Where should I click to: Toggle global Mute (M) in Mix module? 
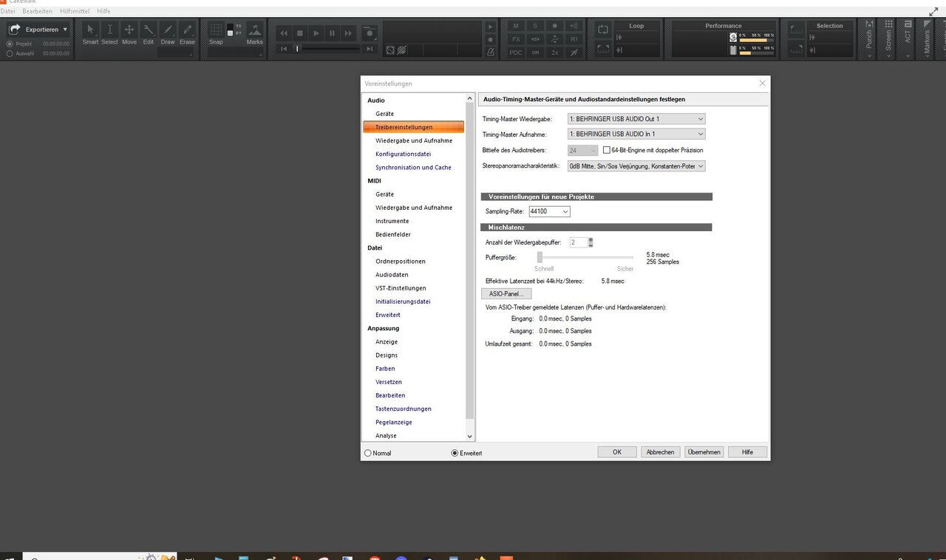click(516, 26)
